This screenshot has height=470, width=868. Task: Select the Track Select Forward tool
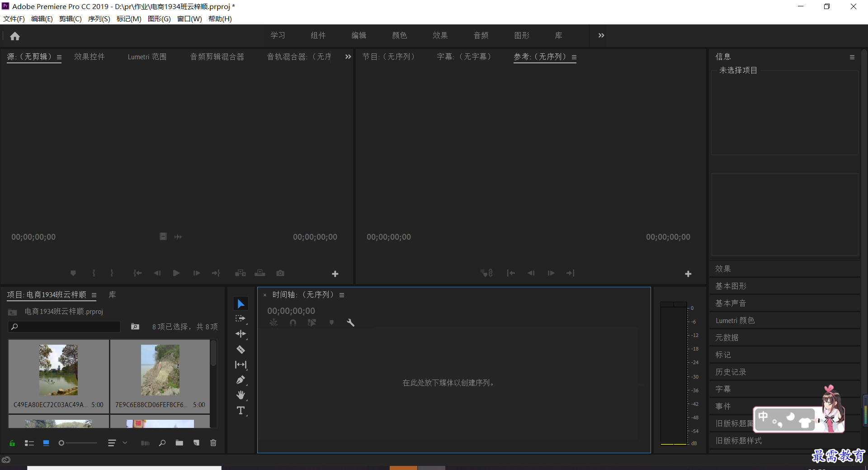click(241, 318)
